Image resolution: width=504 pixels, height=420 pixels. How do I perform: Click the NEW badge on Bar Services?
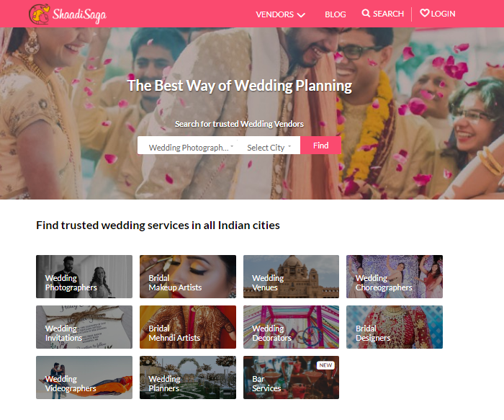pos(325,365)
